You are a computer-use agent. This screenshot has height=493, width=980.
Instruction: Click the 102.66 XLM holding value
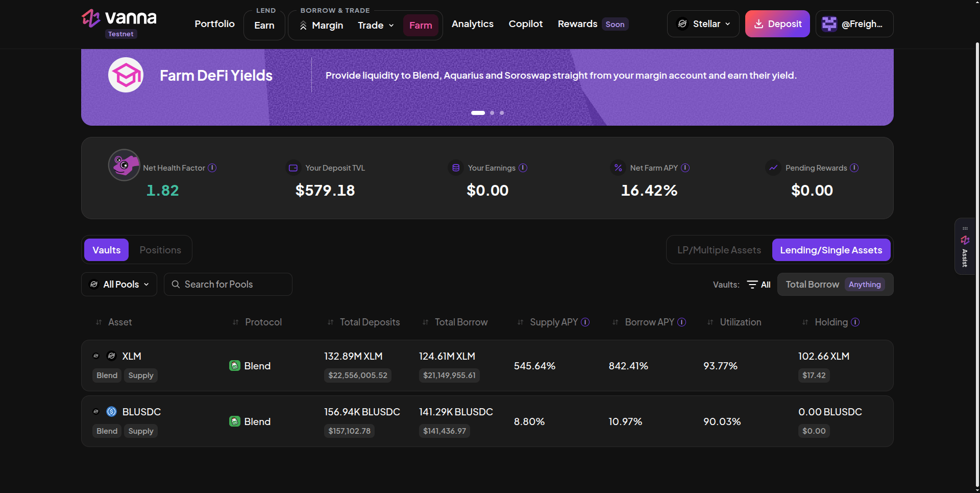(824, 356)
